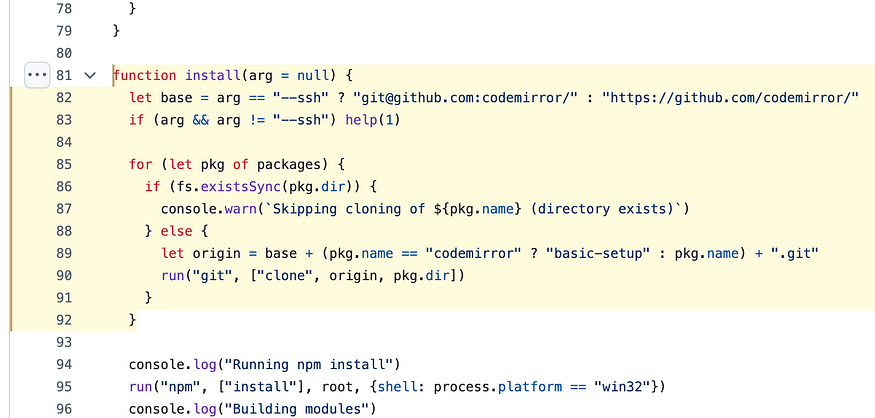Viewport: 875px width, 418px height.
Task: Click the "https://github.com/codemirror/" string
Action: 730,98
